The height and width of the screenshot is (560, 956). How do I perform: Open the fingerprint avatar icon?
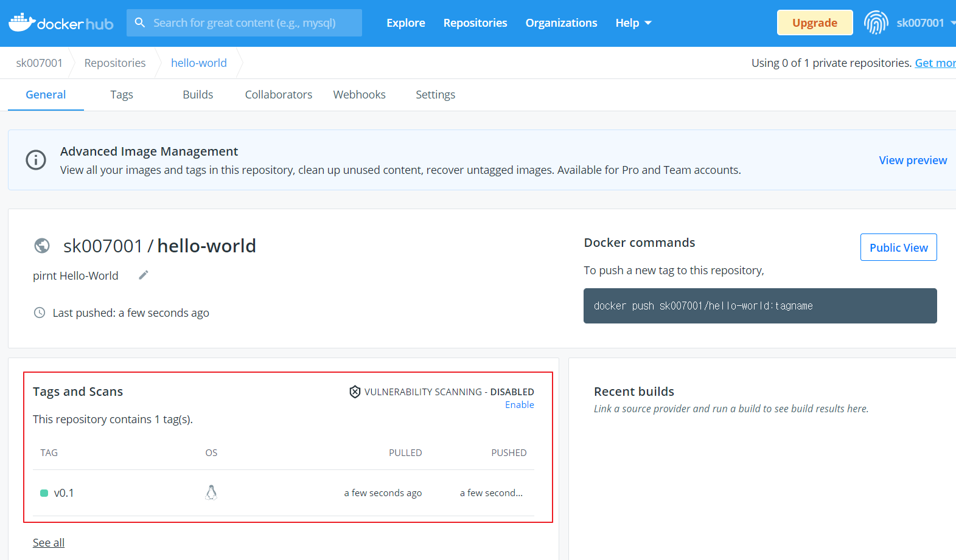point(876,22)
